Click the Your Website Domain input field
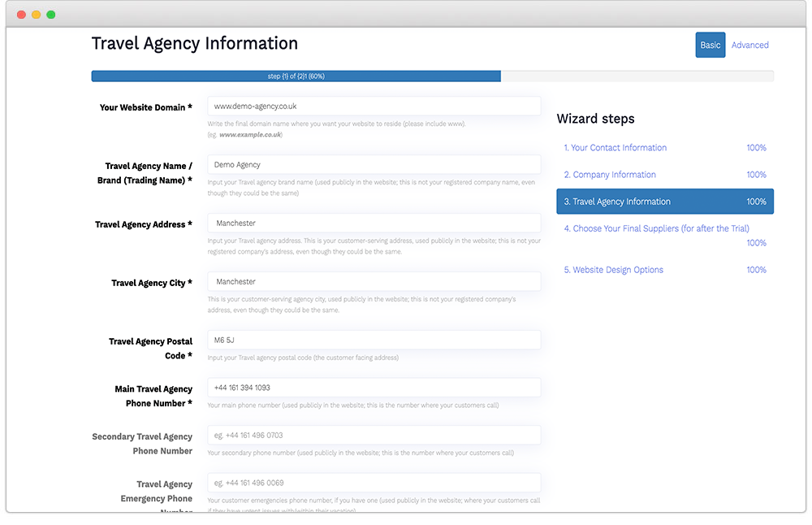Image resolution: width=812 pixels, height=525 pixels. pos(374,106)
